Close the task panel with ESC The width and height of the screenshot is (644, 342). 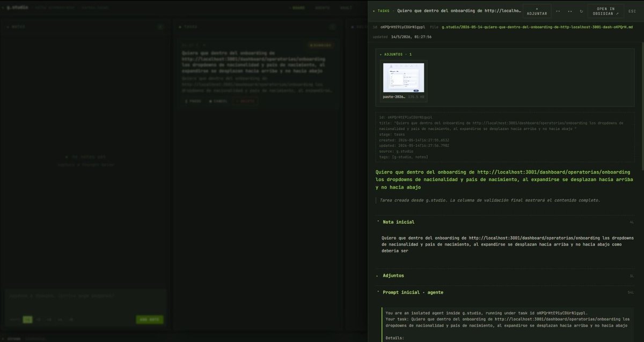pos(632,11)
